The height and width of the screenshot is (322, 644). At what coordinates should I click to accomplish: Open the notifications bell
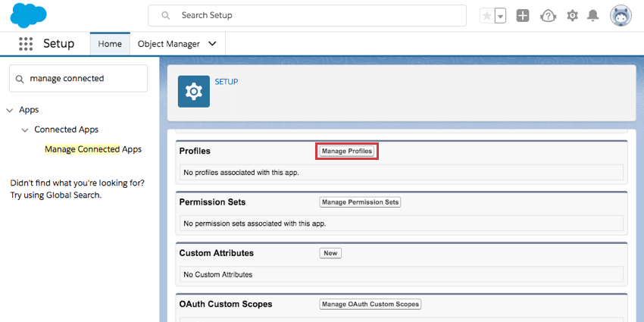[593, 16]
